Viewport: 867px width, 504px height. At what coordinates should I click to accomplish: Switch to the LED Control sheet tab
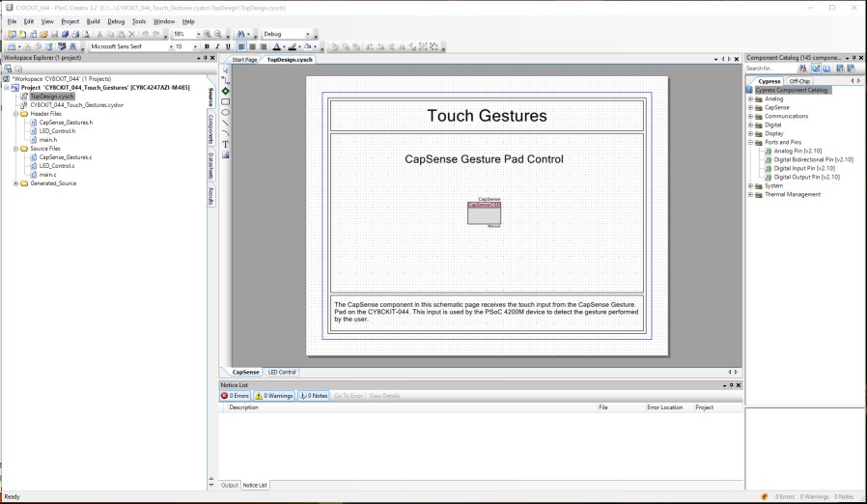click(x=282, y=372)
